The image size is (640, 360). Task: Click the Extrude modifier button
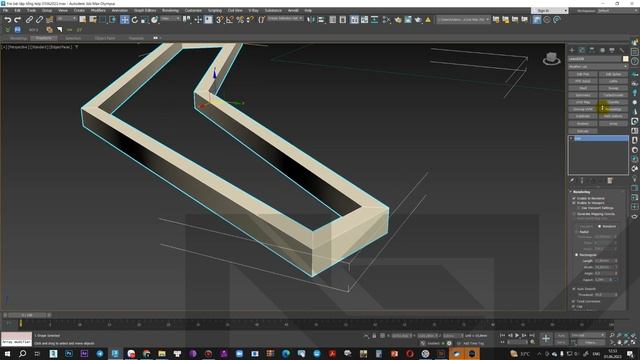click(x=583, y=131)
